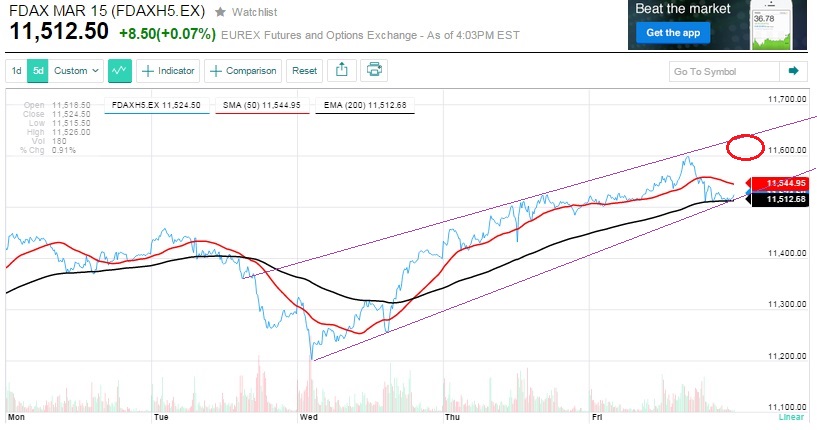Click the Reset button

(304, 71)
